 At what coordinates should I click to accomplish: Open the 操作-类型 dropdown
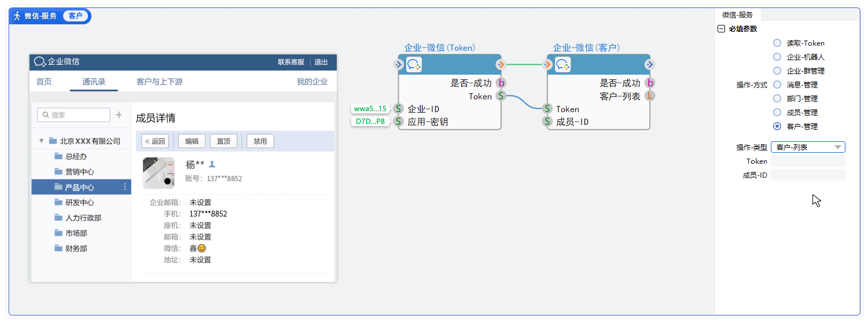pos(808,147)
